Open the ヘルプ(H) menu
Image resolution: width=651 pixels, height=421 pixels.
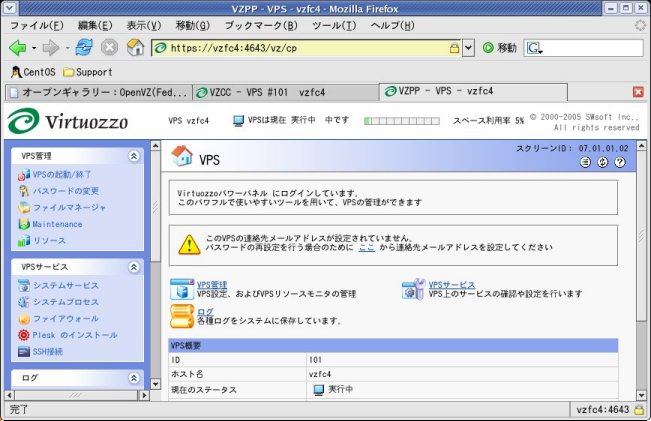point(392,25)
